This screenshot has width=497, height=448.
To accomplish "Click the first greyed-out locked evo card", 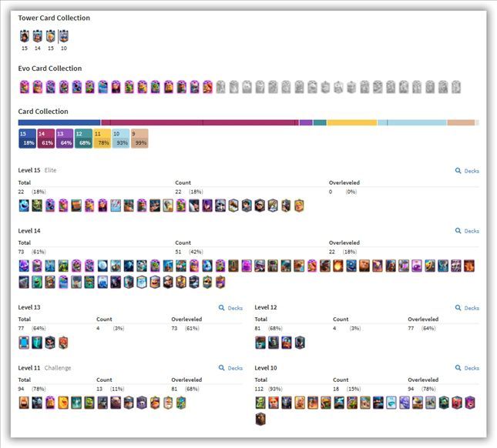I will (220, 87).
